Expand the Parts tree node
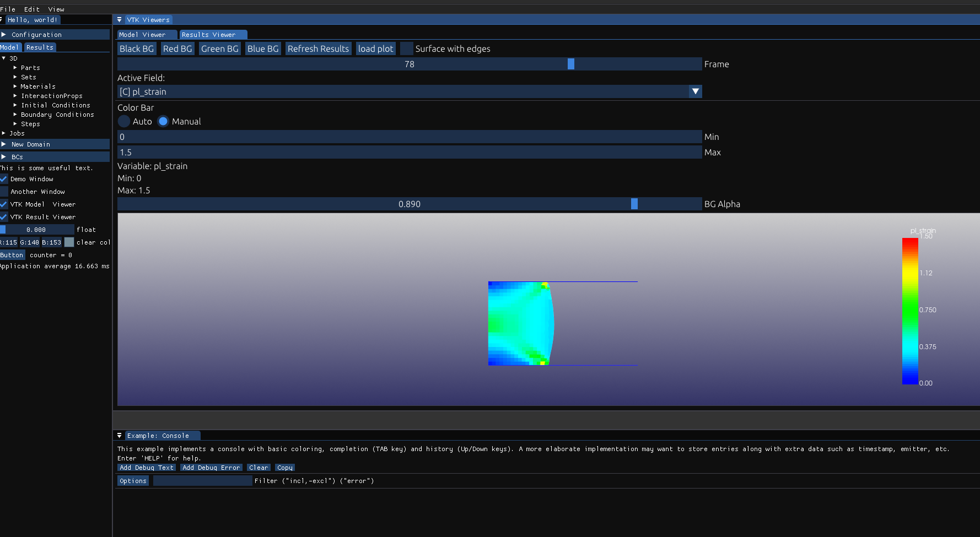The height and width of the screenshot is (537, 980). tap(15, 68)
